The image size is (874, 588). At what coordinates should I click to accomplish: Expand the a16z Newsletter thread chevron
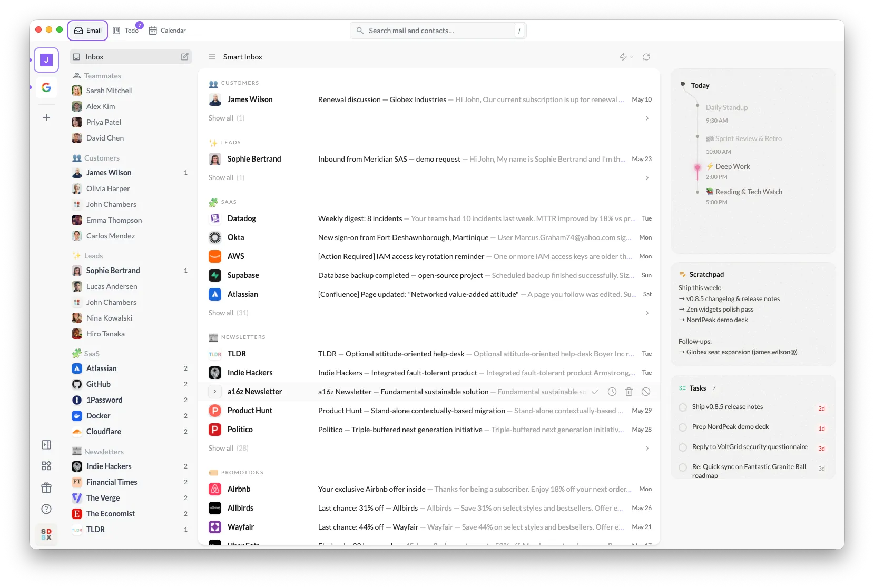215,392
